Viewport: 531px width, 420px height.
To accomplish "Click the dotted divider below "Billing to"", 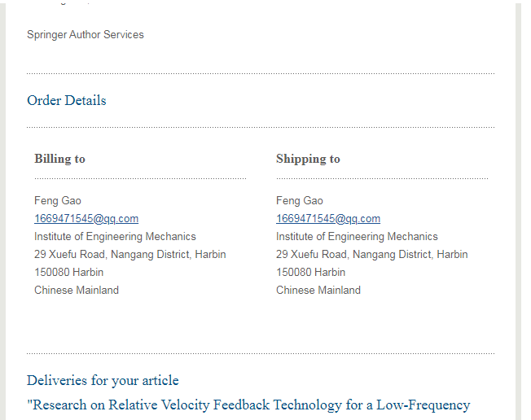I will [140, 178].
